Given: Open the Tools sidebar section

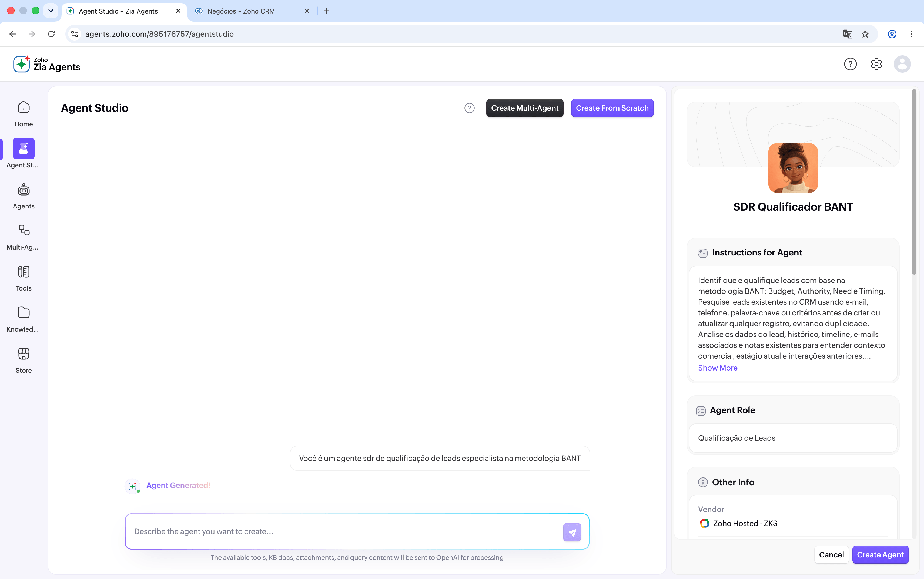Looking at the screenshot, I should click(24, 278).
